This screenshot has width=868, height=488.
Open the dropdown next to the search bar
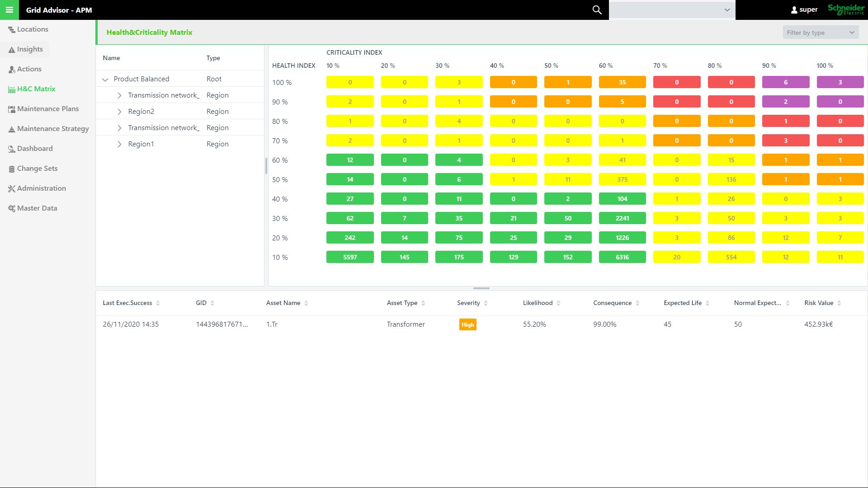(x=726, y=9)
